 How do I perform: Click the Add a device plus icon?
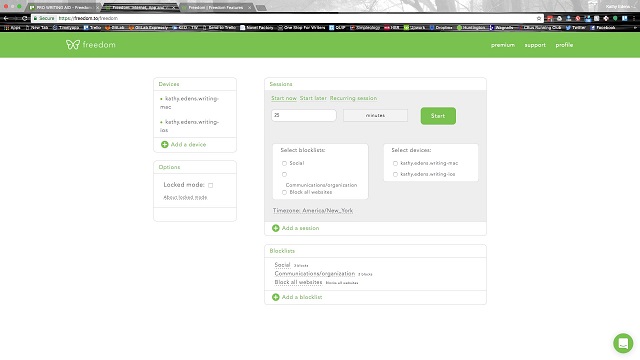pyautogui.click(x=164, y=144)
